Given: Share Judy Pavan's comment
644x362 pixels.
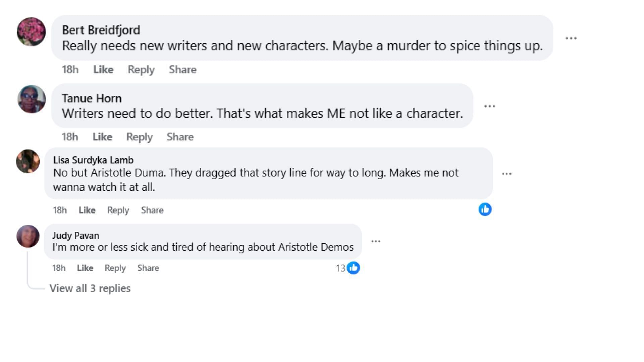Looking at the screenshot, I should [148, 268].
